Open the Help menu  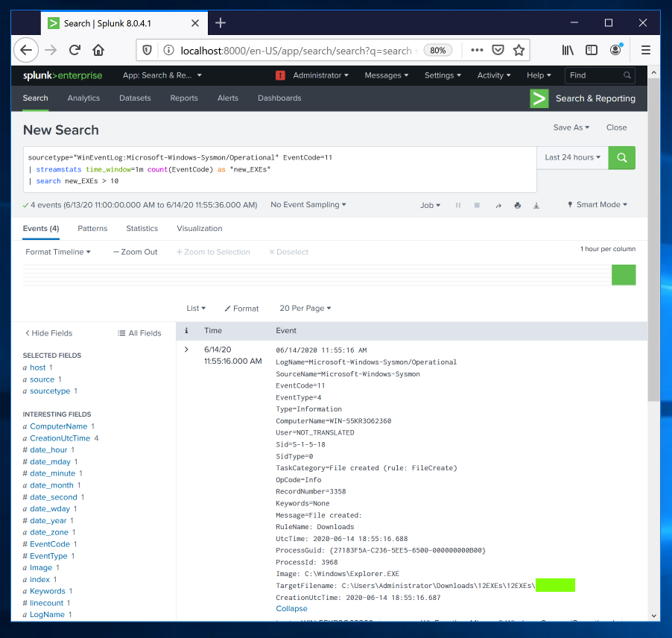point(539,75)
